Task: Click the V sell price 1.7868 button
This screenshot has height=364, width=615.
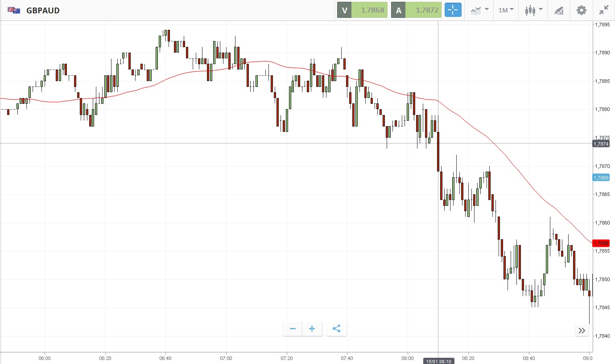Action: [362, 10]
